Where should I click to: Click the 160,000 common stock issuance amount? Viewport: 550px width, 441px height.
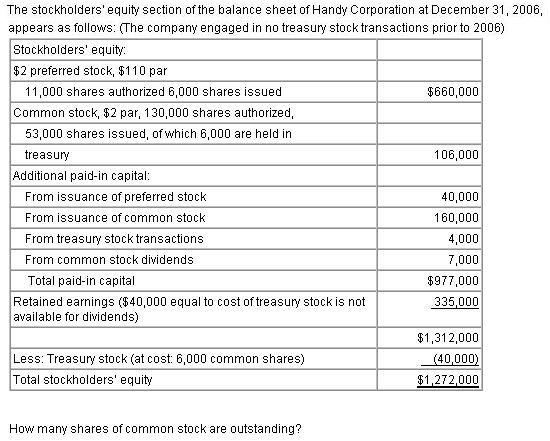click(456, 218)
